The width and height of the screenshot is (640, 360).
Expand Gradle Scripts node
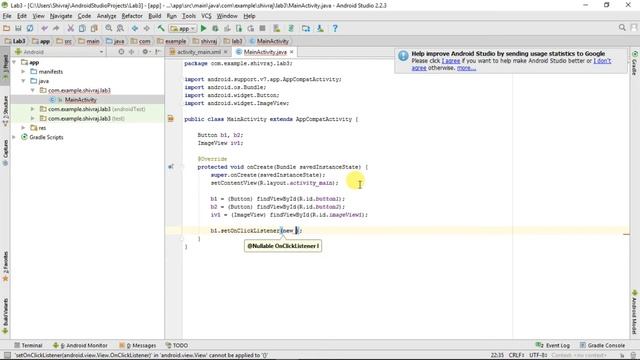[x=15, y=137]
